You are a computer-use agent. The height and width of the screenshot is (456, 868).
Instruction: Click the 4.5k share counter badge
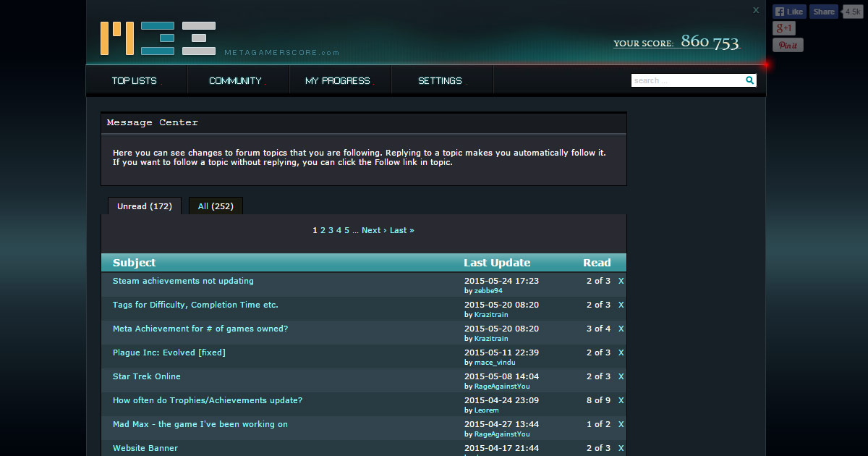(852, 11)
